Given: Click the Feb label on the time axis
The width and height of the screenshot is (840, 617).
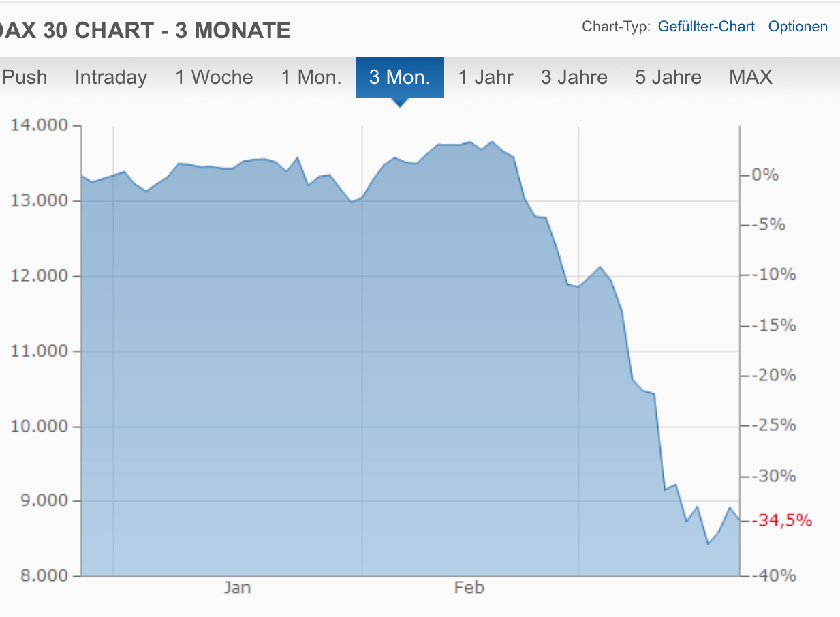Looking at the screenshot, I should coord(469,588).
